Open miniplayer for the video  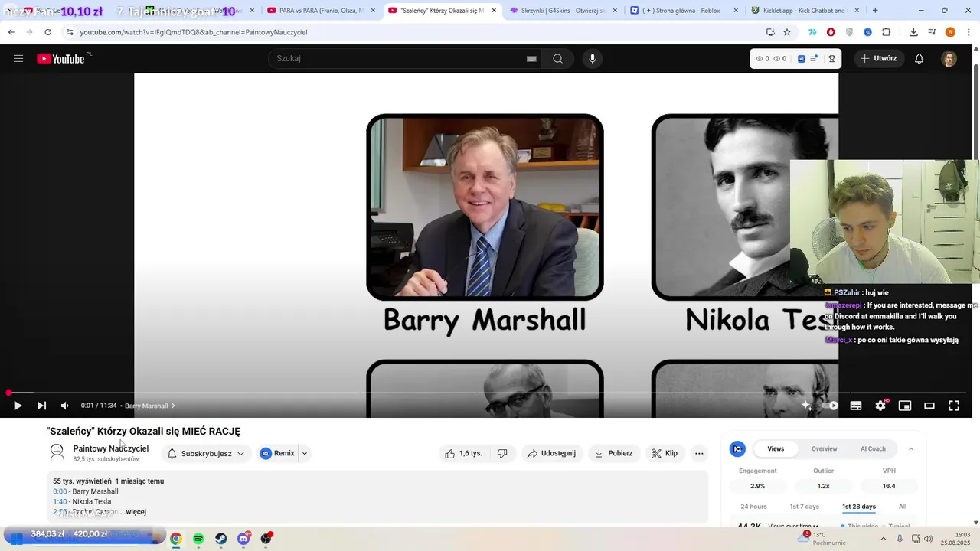tap(905, 406)
